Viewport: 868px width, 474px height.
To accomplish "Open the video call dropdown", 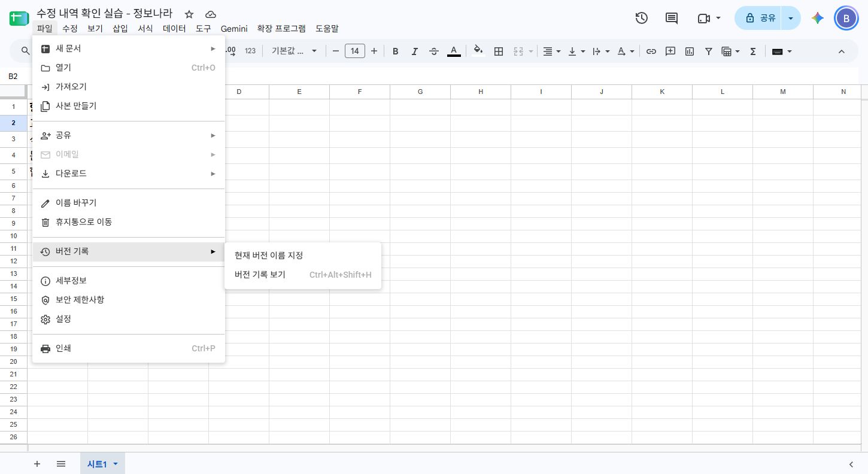I will click(709, 18).
